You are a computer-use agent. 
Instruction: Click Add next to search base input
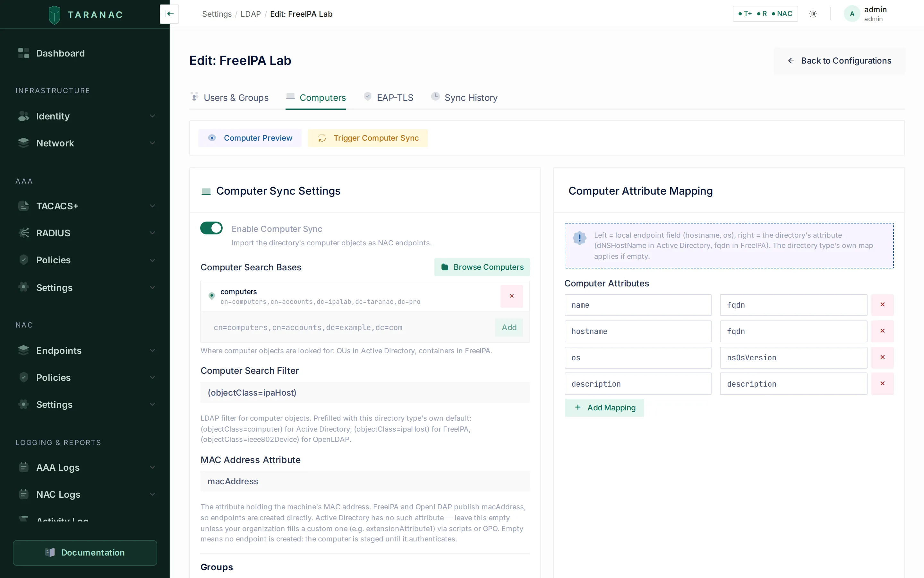[509, 328]
